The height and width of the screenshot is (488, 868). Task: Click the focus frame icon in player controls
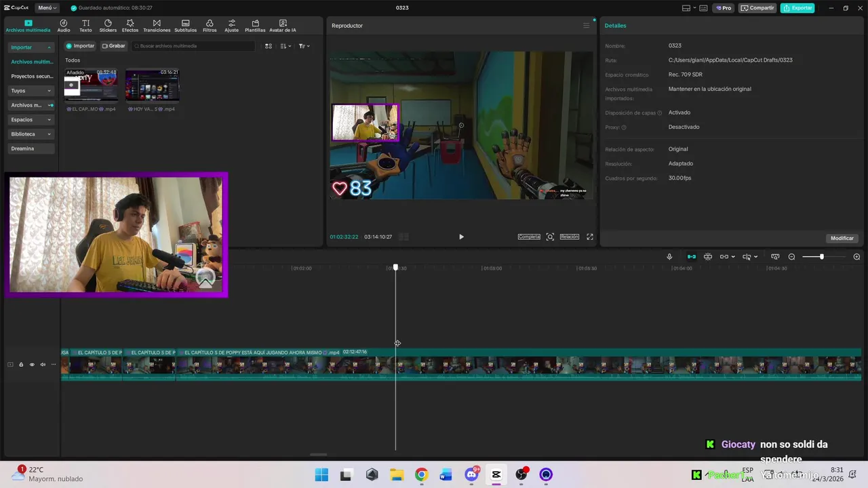[550, 237]
